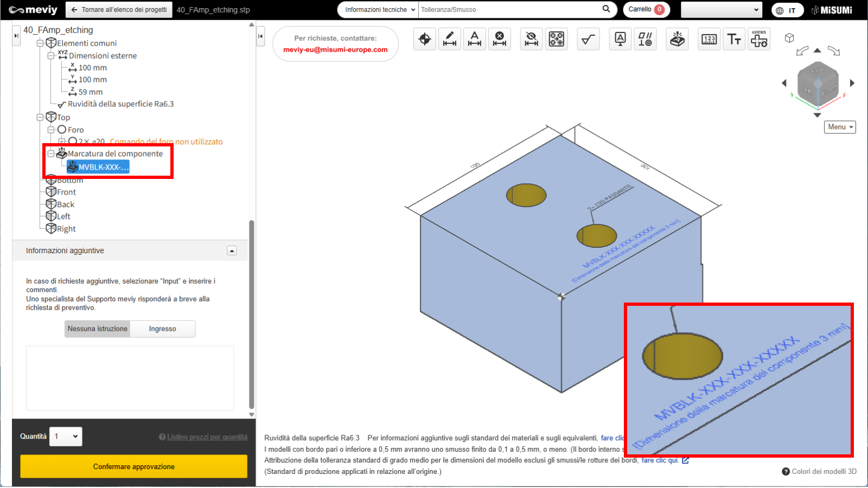
Task: Click the text size Tt icon
Action: [734, 39]
